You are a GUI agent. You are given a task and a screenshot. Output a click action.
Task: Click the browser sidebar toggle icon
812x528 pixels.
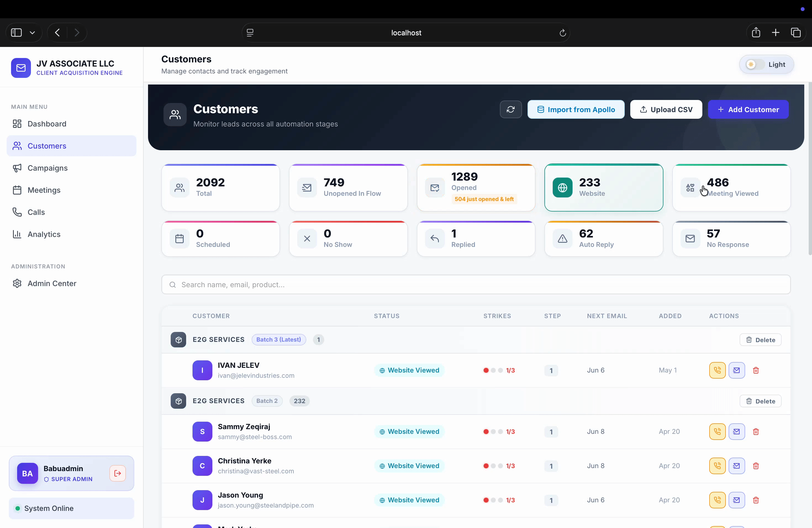(16, 32)
